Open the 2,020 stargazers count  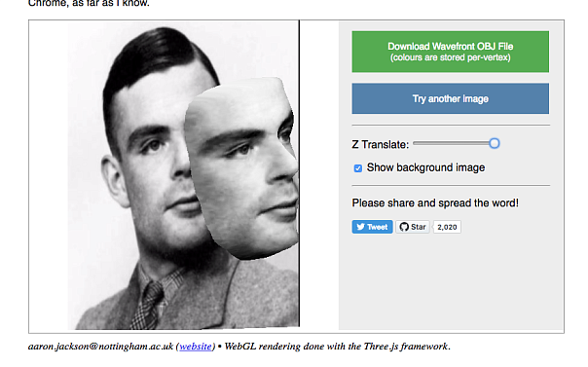point(447,227)
